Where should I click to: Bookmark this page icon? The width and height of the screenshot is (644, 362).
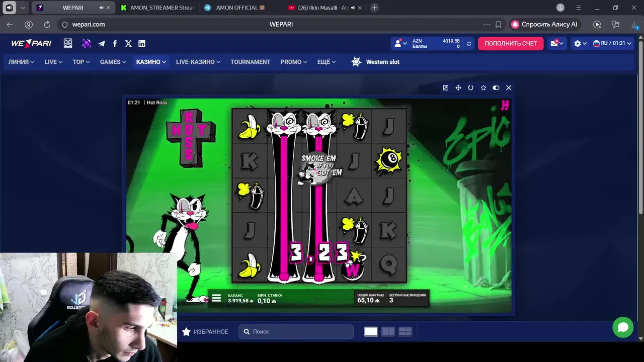[498, 24]
